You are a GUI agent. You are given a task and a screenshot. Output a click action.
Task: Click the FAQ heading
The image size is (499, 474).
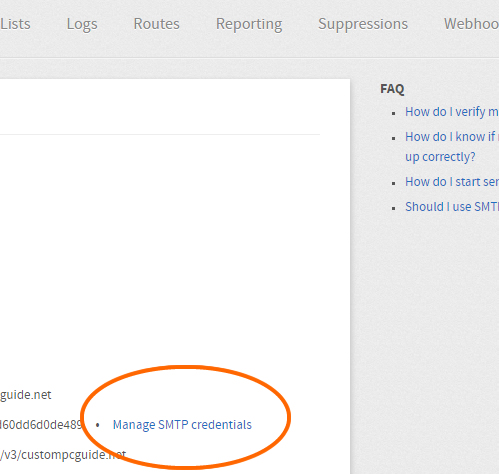point(392,89)
